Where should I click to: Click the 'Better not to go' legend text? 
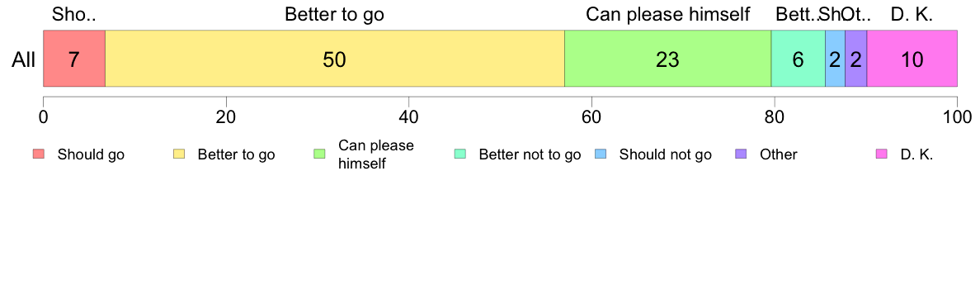pyautogui.click(x=530, y=154)
